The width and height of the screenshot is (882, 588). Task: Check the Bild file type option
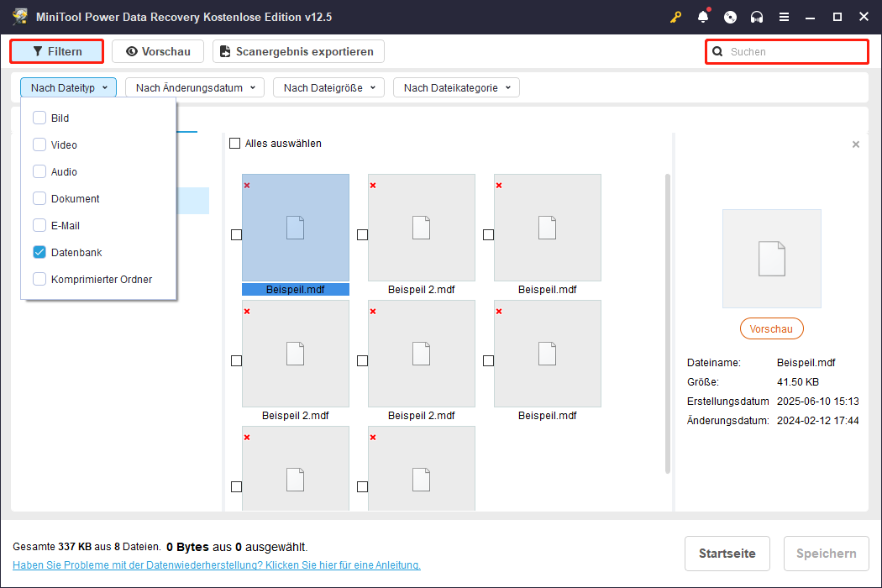[x=39, y=118]
